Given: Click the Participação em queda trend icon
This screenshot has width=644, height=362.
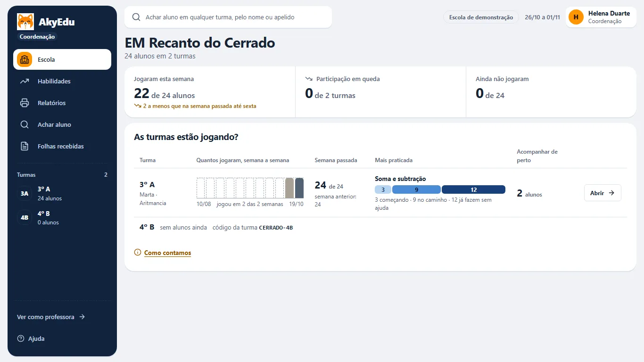Looking at the screenshot, I should click(309, 79).
